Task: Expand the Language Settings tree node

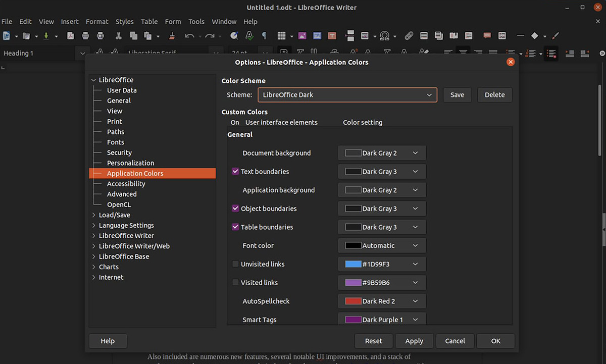Action: point(94,225)
